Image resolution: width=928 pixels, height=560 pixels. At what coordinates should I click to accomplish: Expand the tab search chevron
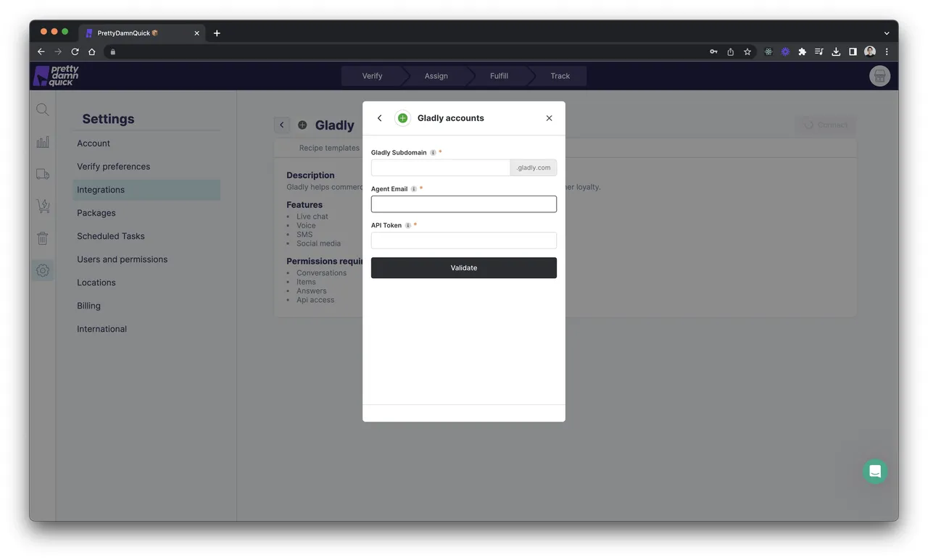click(x=886, y=33)
